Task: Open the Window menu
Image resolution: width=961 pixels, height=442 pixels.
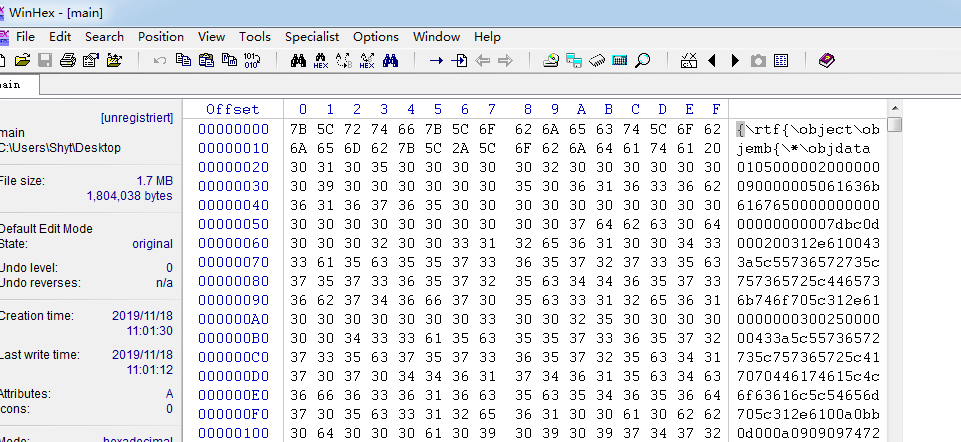Action: (x=436, y=37)
